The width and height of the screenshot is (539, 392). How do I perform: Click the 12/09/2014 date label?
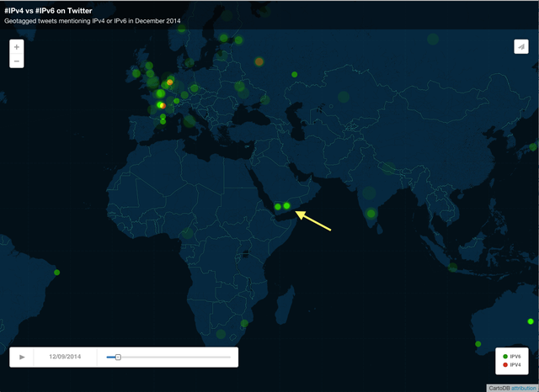click(65, 357)
